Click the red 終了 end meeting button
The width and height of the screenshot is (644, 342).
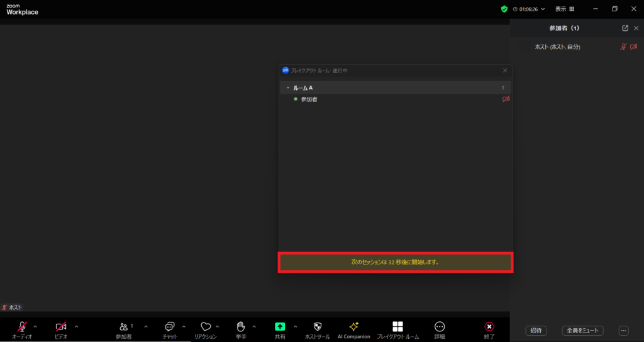(489, 327)
